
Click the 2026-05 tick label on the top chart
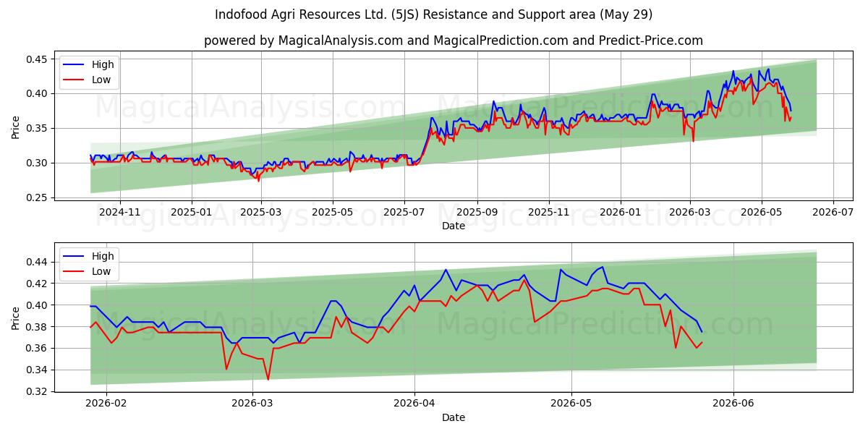(x=761, y=212)
